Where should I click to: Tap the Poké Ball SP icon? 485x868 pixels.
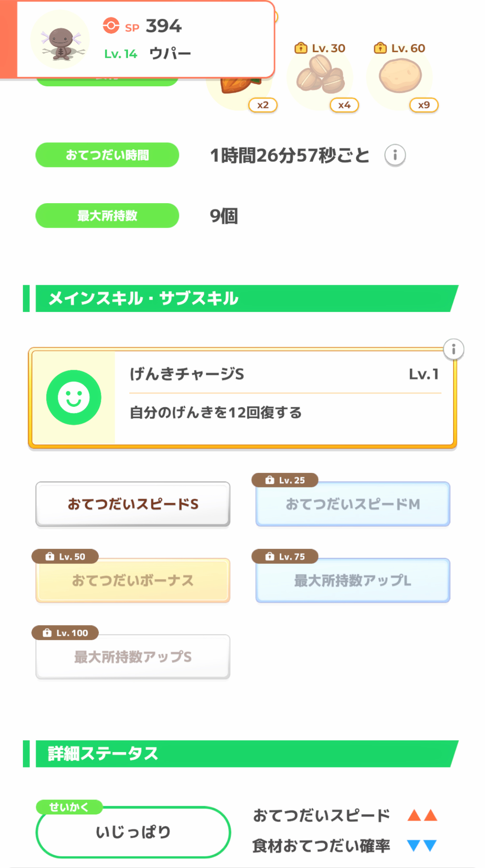pyautogui.click(x=111, y=26)
